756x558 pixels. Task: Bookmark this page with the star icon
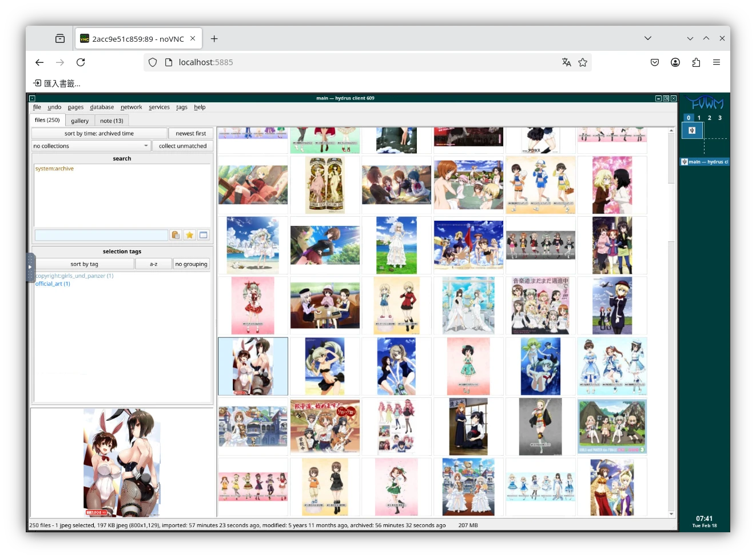[x=583, y=62]
